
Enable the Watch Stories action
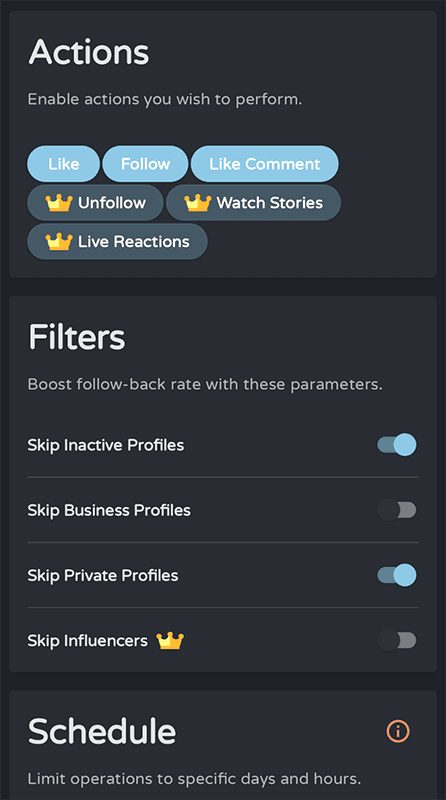pyautogui.click(x=254, y=203)
